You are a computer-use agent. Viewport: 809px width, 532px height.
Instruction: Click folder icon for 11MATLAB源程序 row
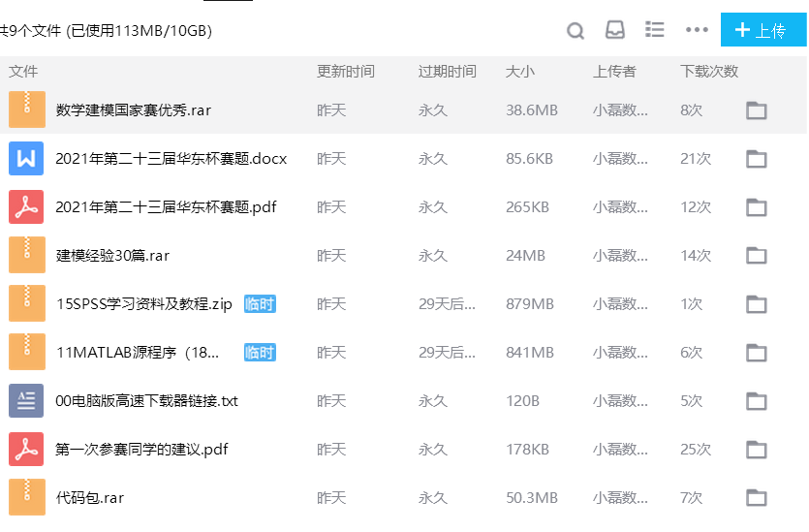tap(757, 353)
